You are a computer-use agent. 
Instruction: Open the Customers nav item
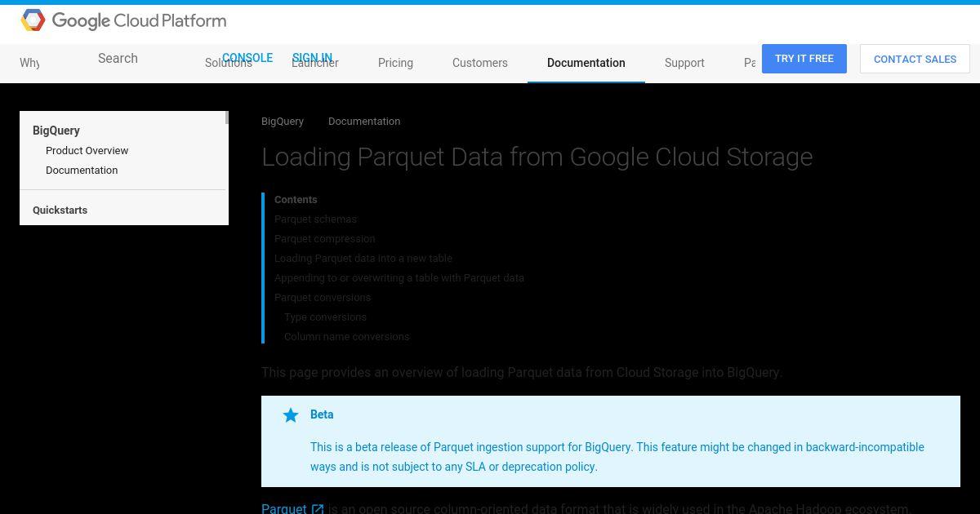click(x=480, y=63)
